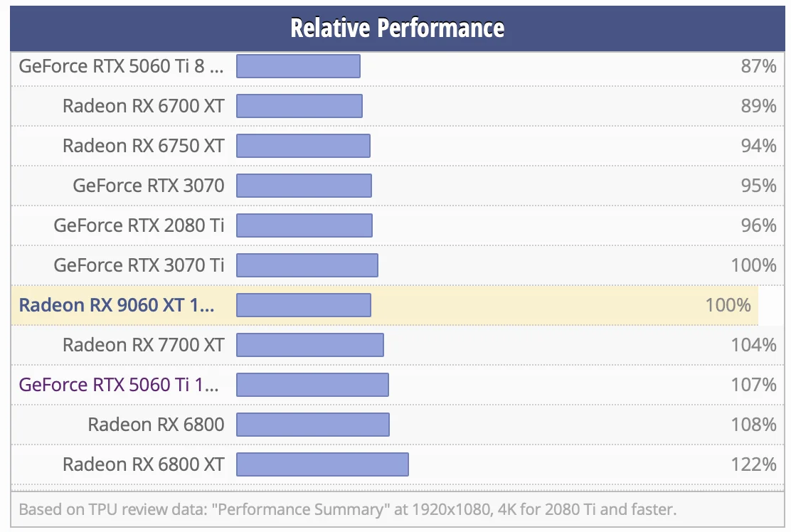Click the Relative Performance header
The image size is (791, 532).
[397, 28]
